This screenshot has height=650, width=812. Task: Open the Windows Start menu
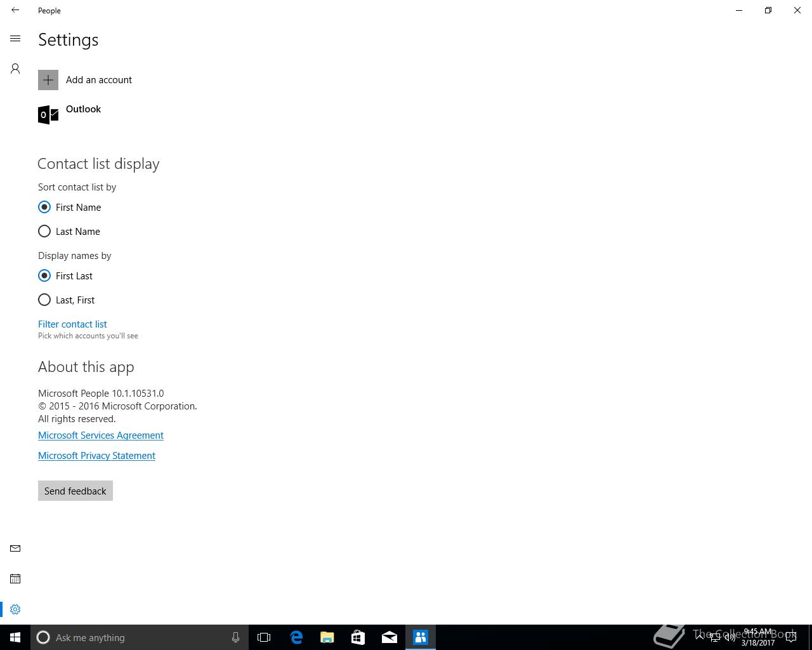[x=15, y=637]
